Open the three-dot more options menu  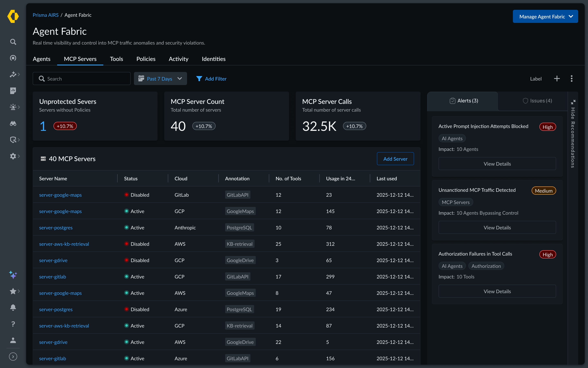tap(571, 78)
